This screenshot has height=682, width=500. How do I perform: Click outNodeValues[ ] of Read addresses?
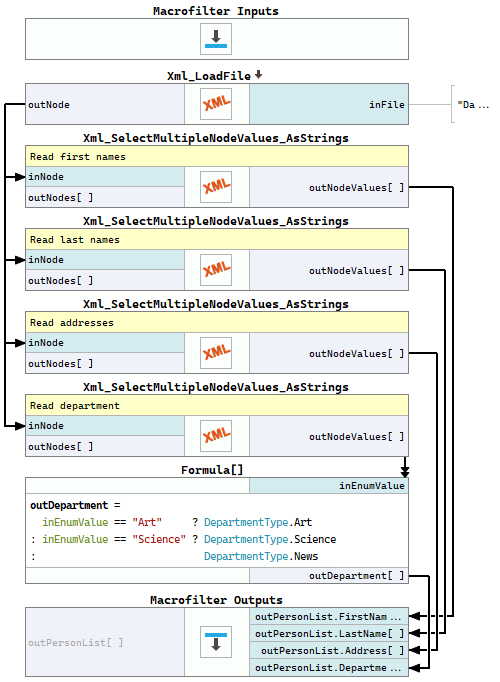329,354
